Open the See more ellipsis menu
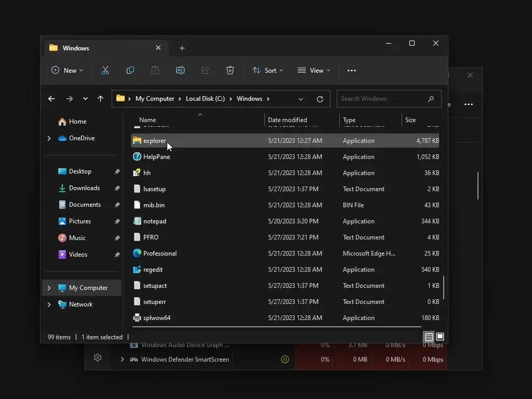Screen dimensions: 532x399 point(352,70)
